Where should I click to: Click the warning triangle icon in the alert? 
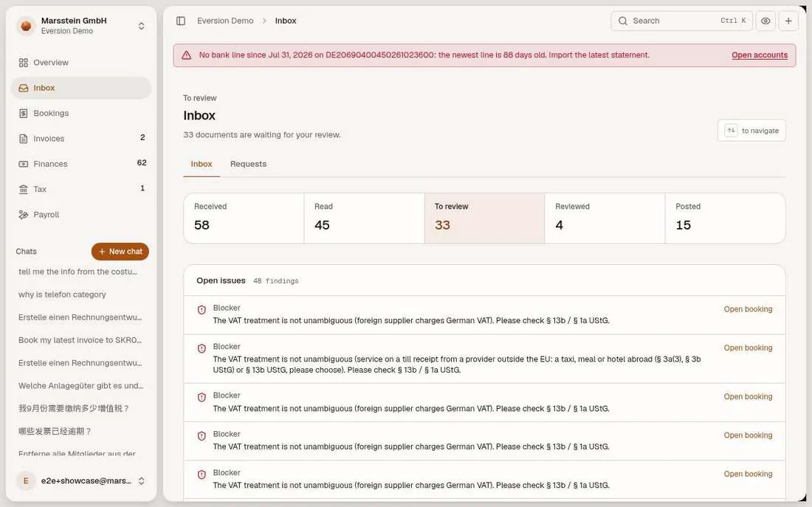187,55
